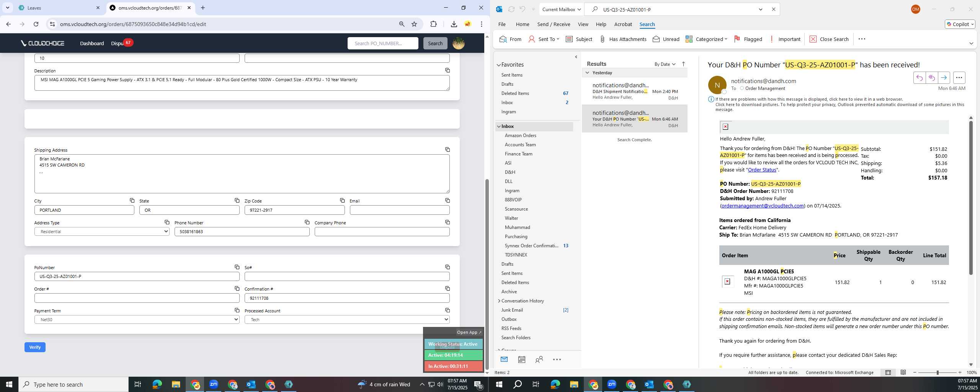Open the Sent To filter dropdown

point(544,39)
